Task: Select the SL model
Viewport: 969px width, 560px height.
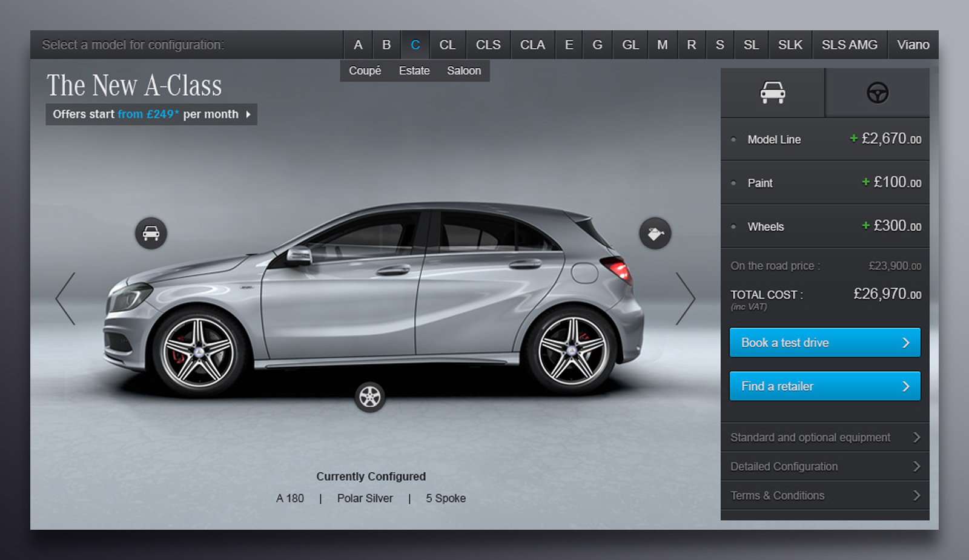Action: pos(751,45)
